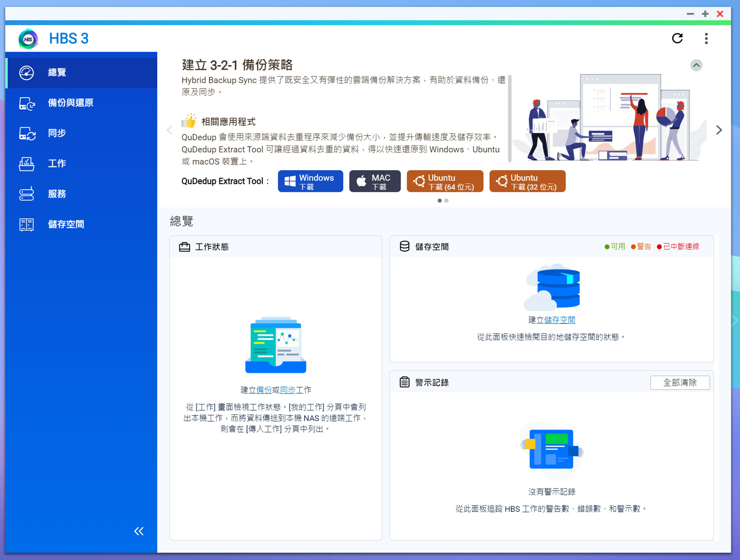The image size is (740, 560).
Task: Download Ubuntu 64 位元 version
Action: (x=445, y=181)
